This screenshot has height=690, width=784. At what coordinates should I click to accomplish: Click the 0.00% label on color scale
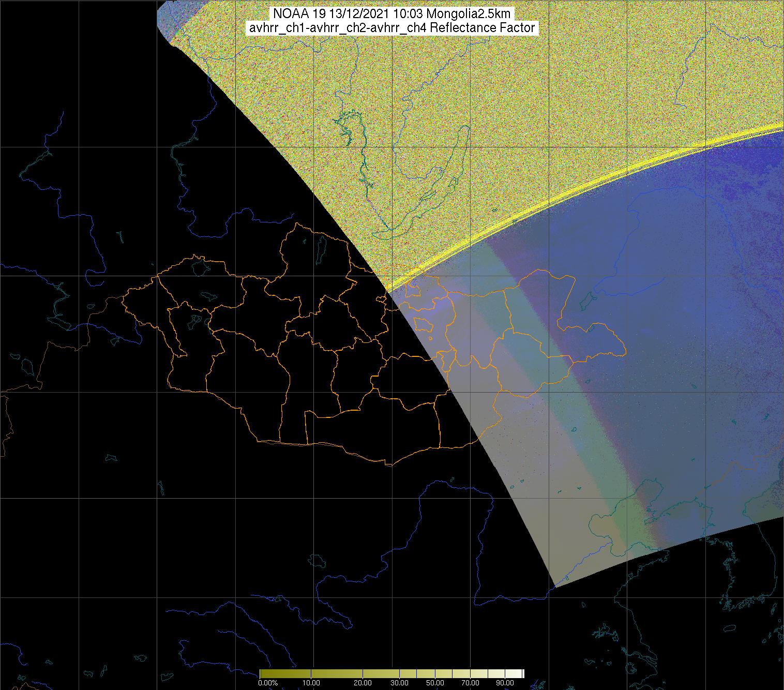267,683
